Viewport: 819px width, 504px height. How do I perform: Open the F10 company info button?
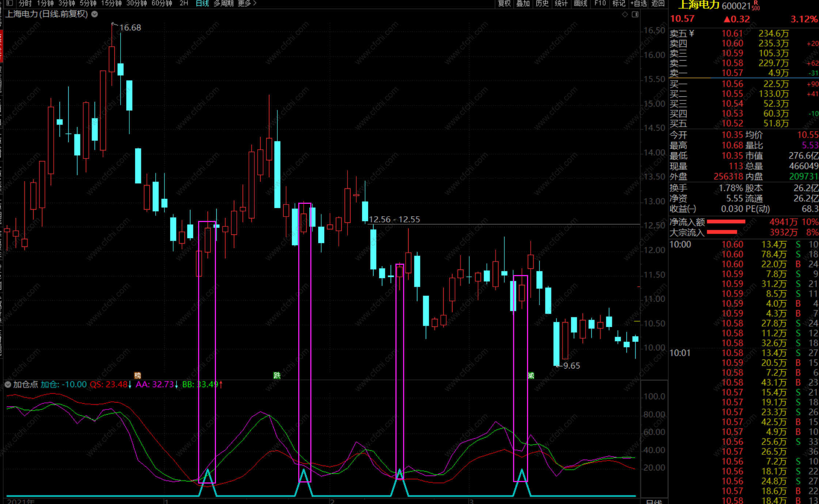point(600,3)
